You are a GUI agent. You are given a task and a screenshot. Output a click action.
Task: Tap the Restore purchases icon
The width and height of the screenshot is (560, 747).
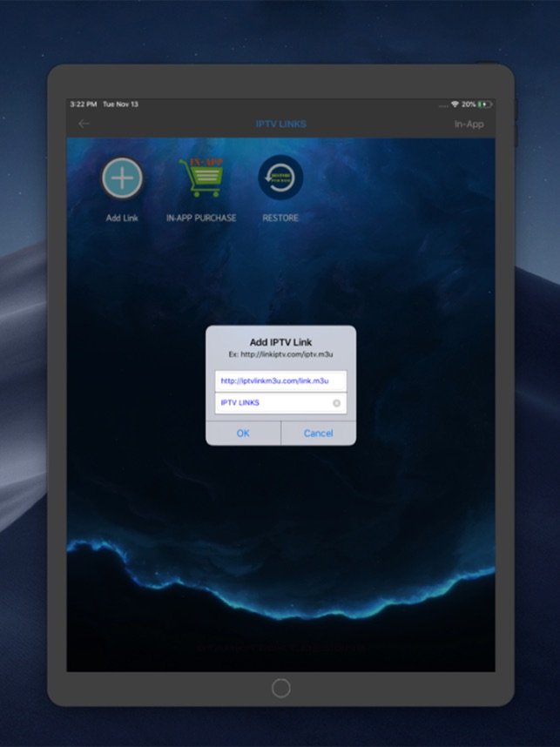point(280,178)
